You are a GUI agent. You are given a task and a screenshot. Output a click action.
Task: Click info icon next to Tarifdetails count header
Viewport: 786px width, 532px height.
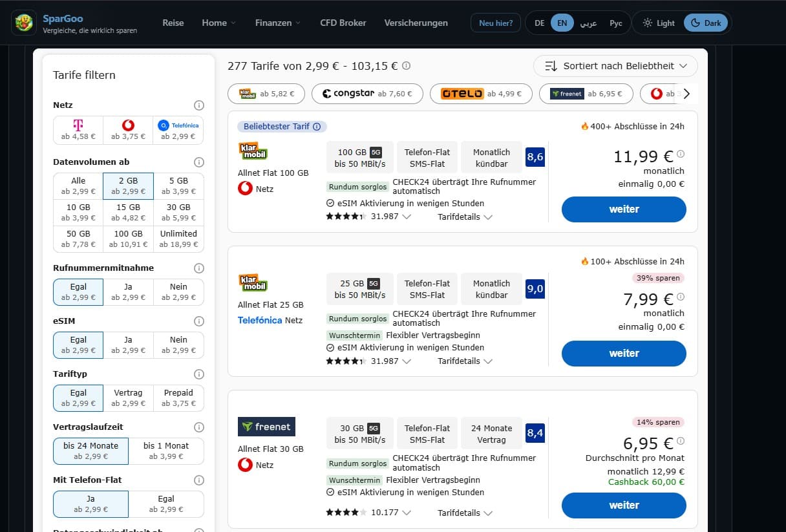[406, 66]
